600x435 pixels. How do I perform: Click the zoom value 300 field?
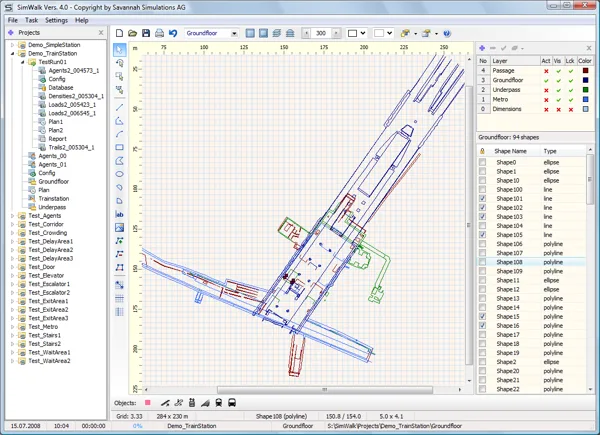coord(321,33)
